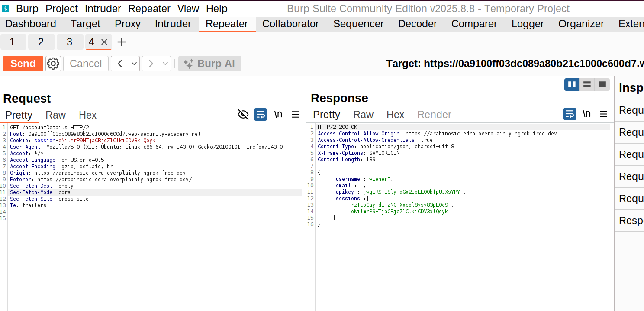Close Repeater tab 4
Screen dimensions: 644x311
point(104,42)
